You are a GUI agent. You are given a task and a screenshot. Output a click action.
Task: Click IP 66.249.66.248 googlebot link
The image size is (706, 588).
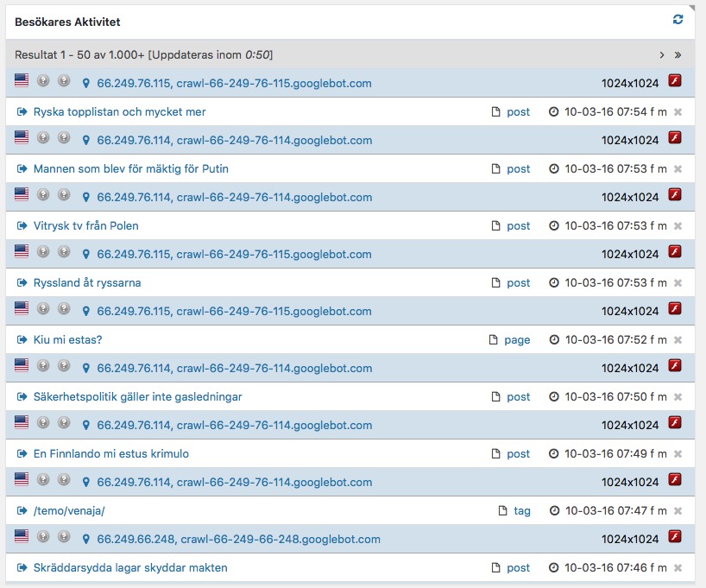pyautogui.click(x=238, y=540)
